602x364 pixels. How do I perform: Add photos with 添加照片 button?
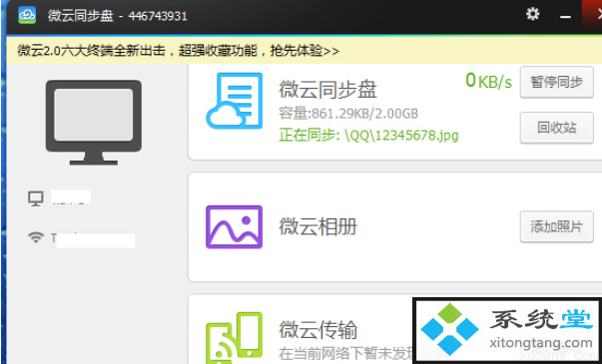click(x=557, y=226)
